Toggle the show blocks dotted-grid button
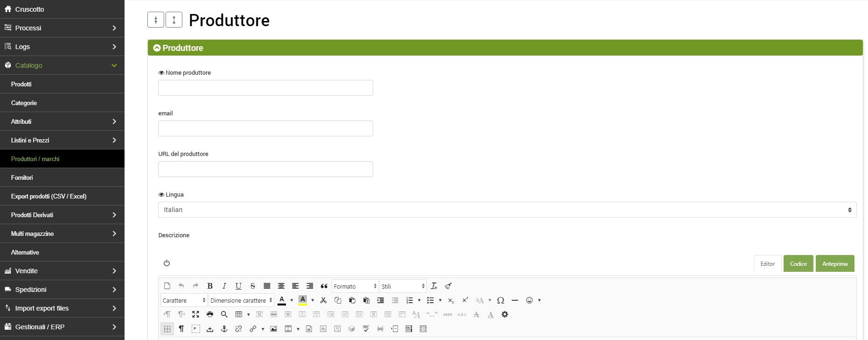Viewport: 868px width, 340px height. point(167,329)
